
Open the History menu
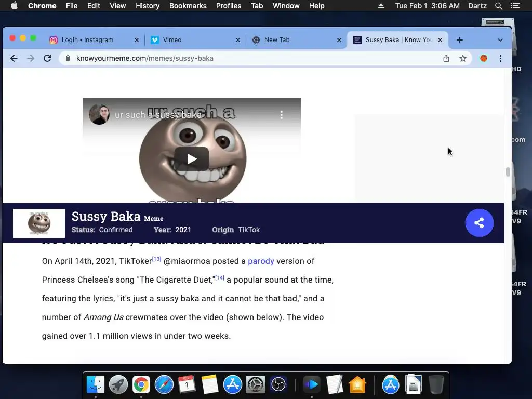pos(148,6)
